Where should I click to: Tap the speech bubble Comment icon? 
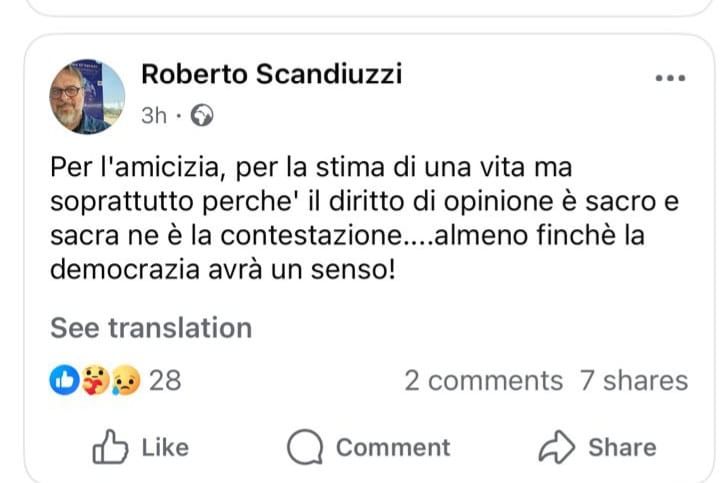point(304,447)
